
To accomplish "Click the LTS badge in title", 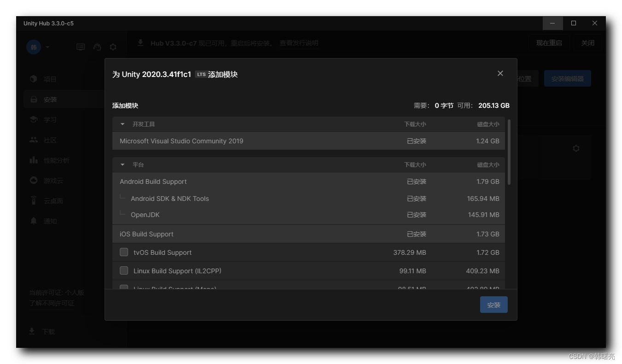I will 201,74.
